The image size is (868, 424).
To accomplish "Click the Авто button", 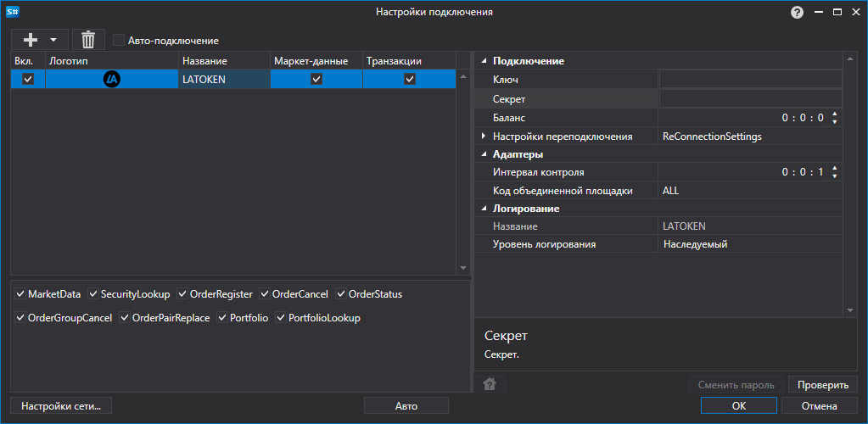I will pyautogui.click(x=406, y=405).
